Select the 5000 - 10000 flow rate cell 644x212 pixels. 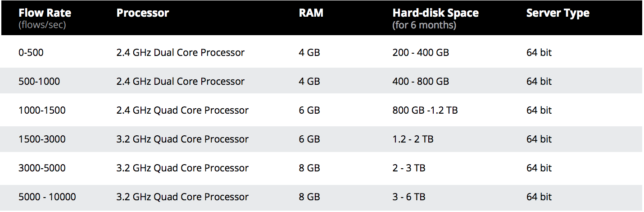pos(47,197)
